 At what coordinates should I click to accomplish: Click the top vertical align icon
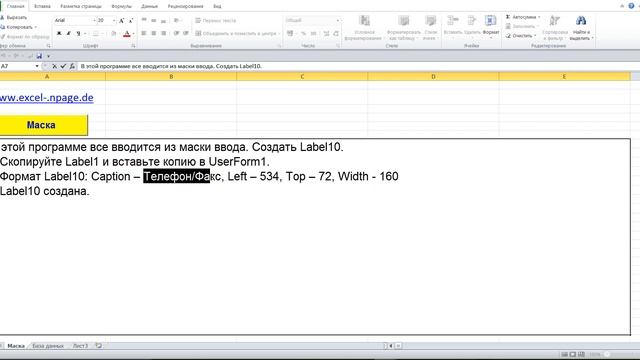[144, 20]
